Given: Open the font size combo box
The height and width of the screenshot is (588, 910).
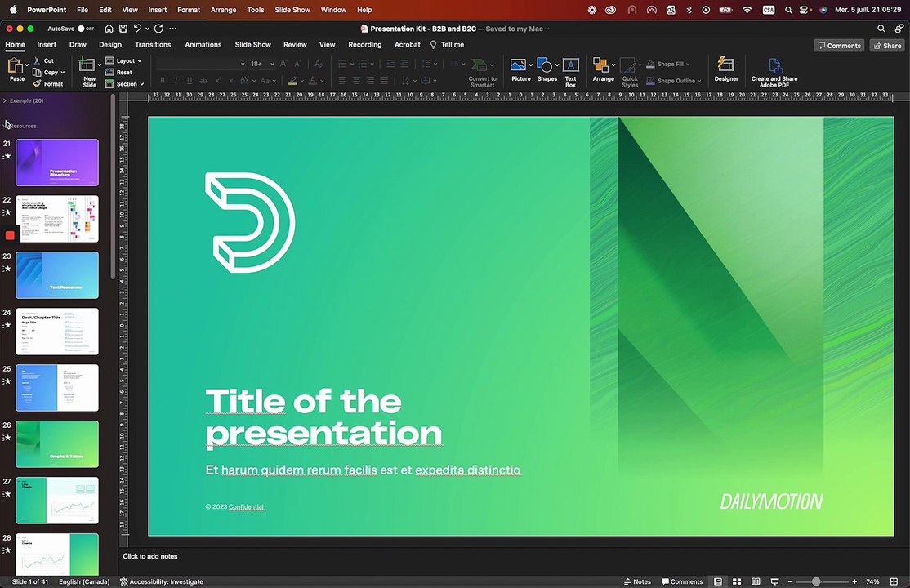Looking at the screenshot, I should click(x=262, y=63).
